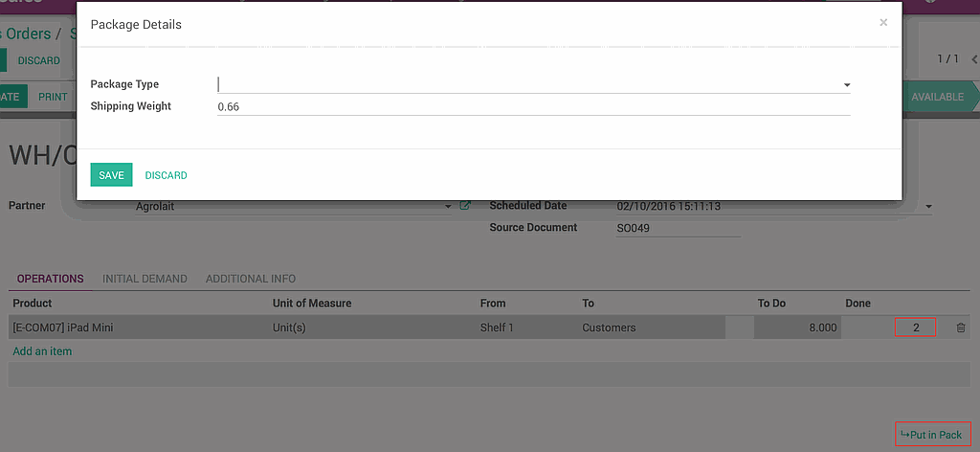The height and width of the screenshot is (452, 980).
Task: Open the Scheduled Date dropdown arrow
Action: point(927,207)
